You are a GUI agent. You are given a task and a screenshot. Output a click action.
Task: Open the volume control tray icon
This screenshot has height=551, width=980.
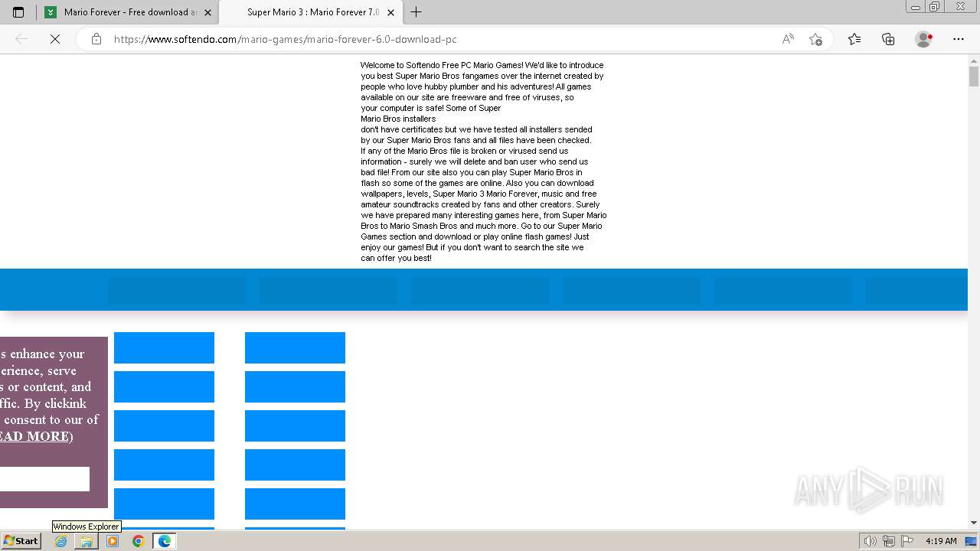pos(870,541)
